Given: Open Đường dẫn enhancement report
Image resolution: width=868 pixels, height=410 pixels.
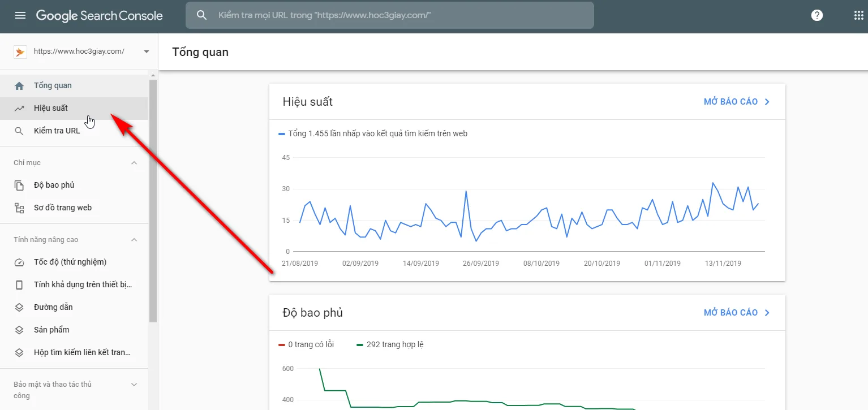Looking at the screenshot, I should coord(74,308).
